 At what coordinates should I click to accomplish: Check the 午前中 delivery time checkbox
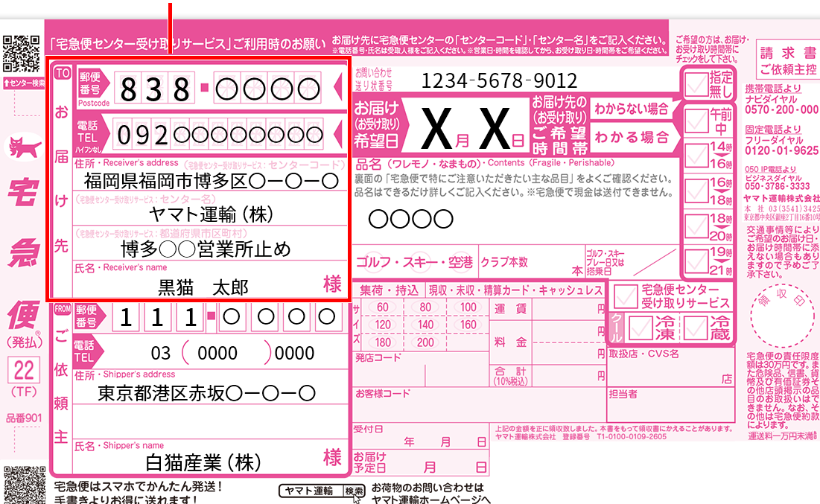696,121
